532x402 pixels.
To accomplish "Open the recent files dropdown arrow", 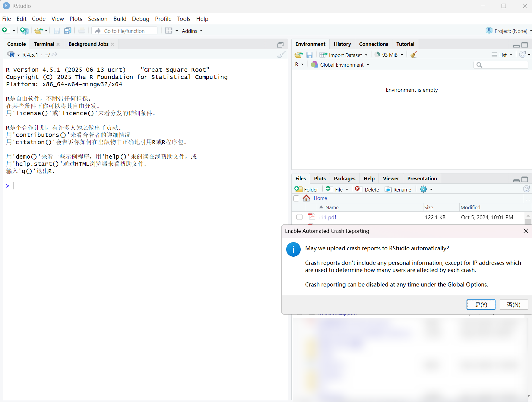I will click(46, 31).
